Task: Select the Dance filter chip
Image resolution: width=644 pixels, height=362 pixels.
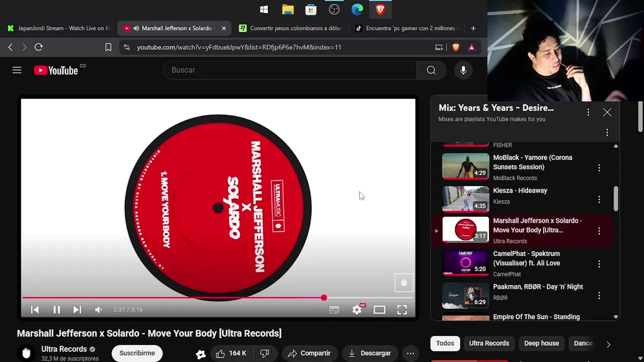Action: point(583,343)
